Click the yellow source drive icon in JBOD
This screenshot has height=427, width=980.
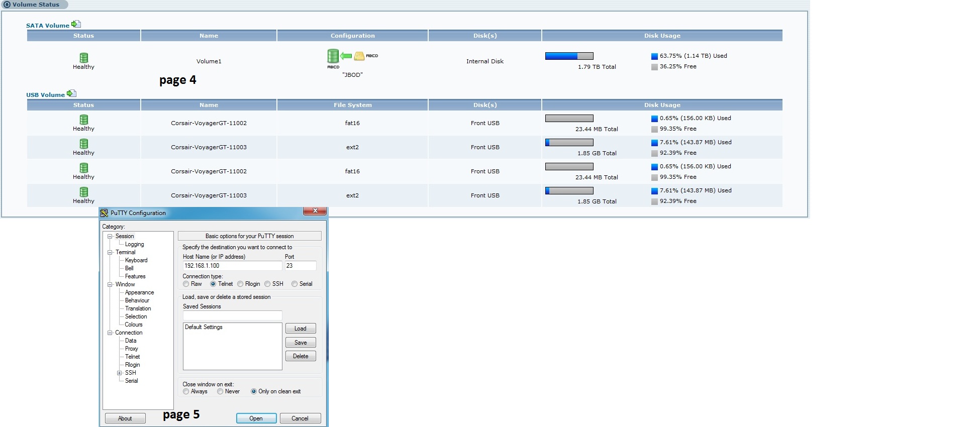coord(359,56)
